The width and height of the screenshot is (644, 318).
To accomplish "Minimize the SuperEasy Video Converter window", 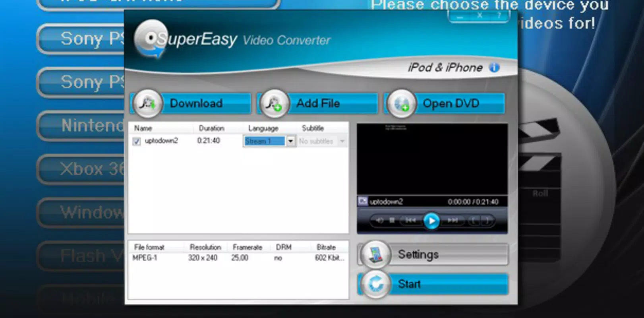I will click(x=460, y=16).
